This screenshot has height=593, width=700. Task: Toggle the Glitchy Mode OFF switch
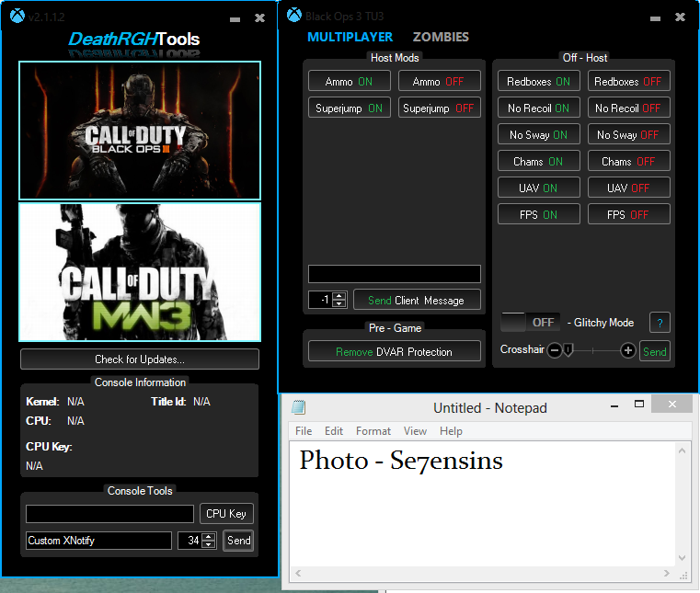(531, 322)
